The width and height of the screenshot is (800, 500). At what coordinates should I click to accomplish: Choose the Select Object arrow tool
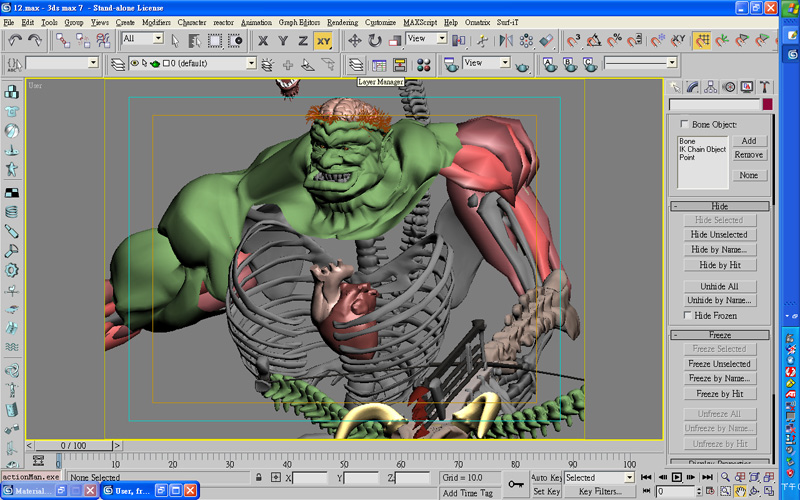coord(175,40)
